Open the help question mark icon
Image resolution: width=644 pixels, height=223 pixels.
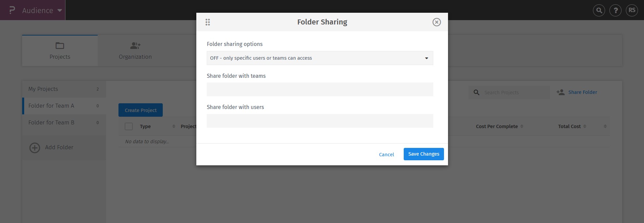coord(615,10)
